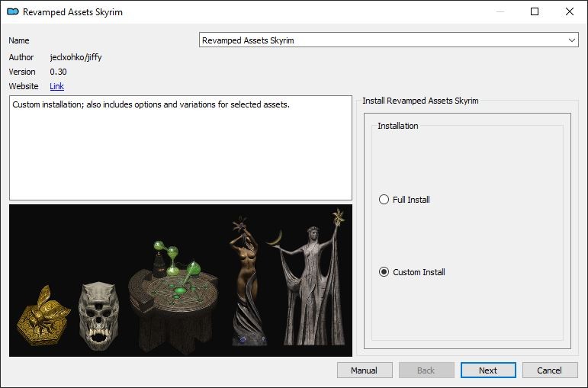Click the description text box
The height and width of the screenshot is (388, 588).
point(181,148)
